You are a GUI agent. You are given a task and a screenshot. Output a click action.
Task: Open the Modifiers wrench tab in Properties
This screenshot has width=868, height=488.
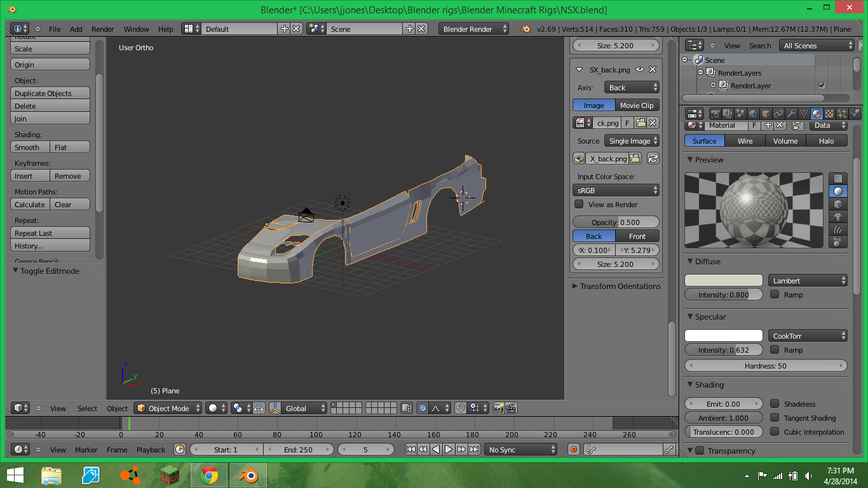[791, 114]
